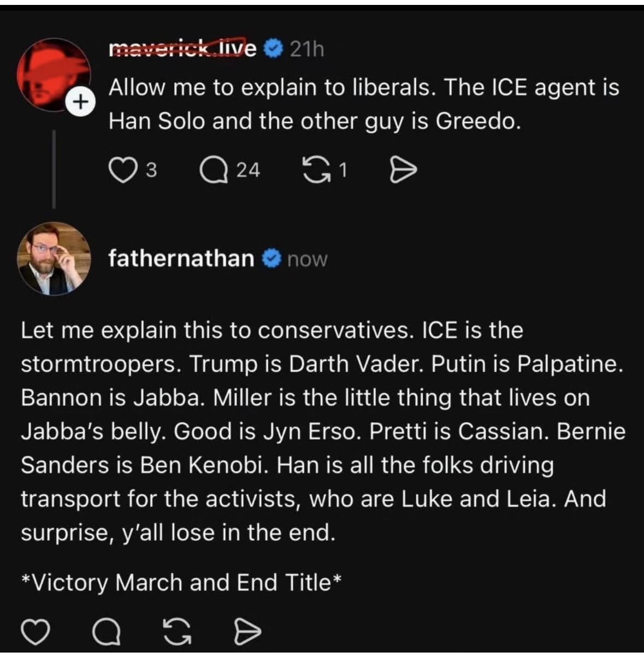Click the "now" timestamp on the reply

pyautogui.click(x=307, y=259)
